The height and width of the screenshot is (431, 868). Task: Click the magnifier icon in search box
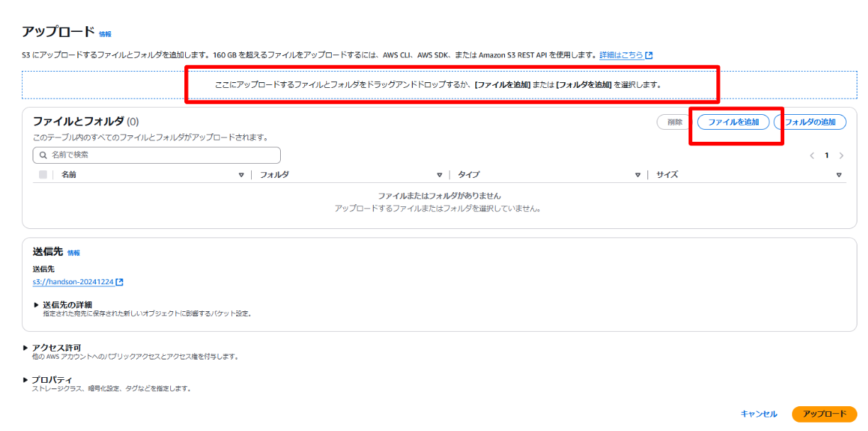pos(44,155)
